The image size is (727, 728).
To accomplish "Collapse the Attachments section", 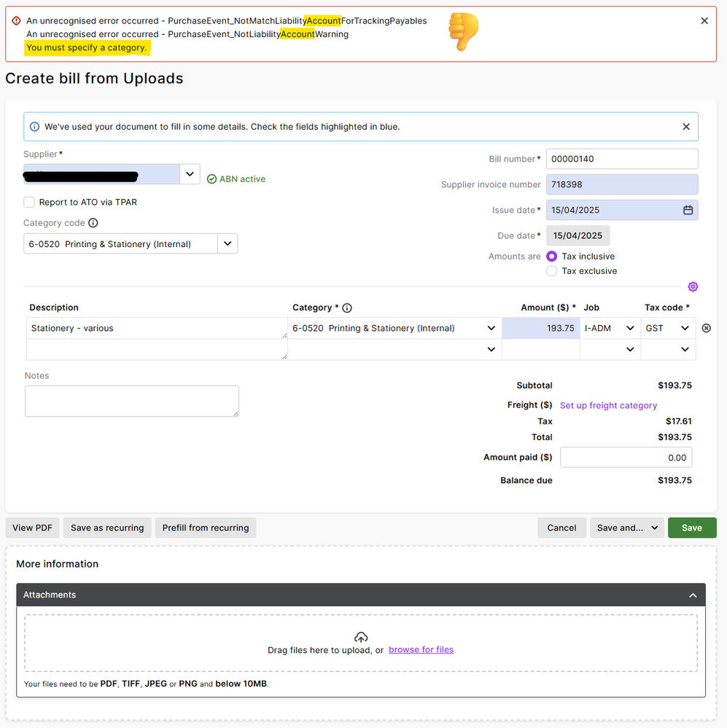I will click(692, 595).
